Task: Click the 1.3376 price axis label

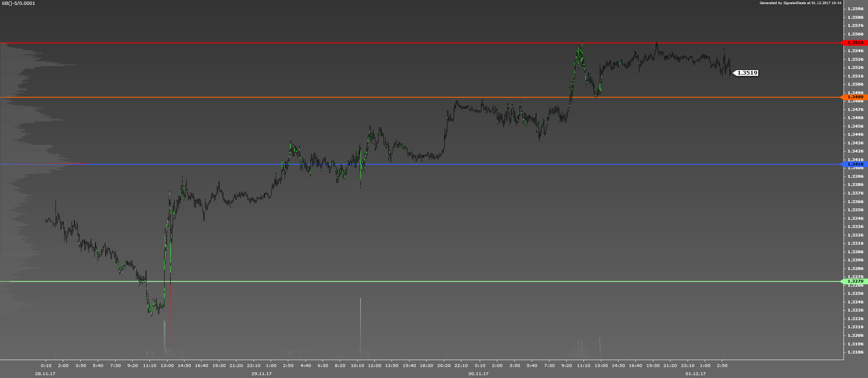Action: (855, 193)
